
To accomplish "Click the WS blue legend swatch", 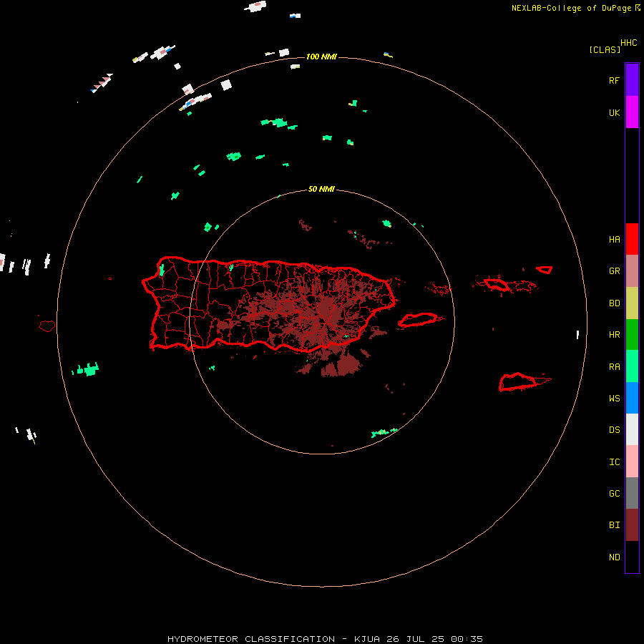I will pos(632,398).
